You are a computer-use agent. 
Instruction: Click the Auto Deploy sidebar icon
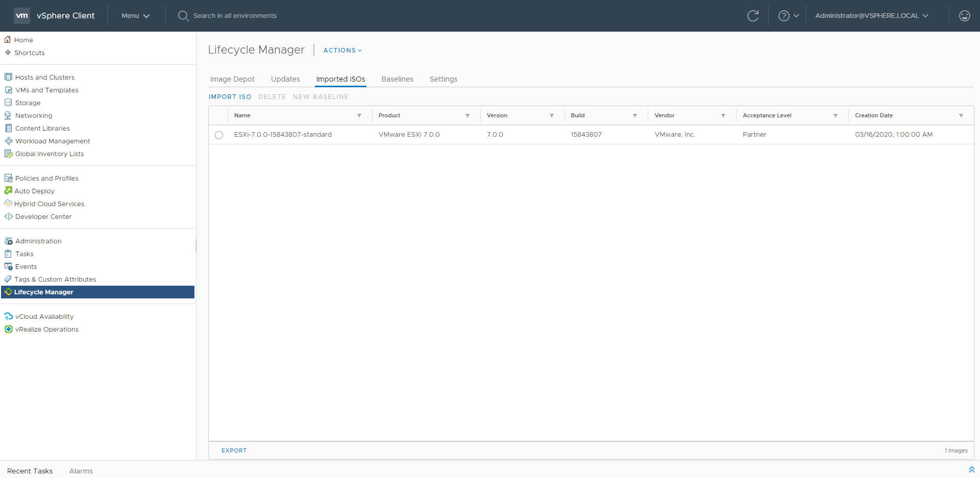[8, 191]
